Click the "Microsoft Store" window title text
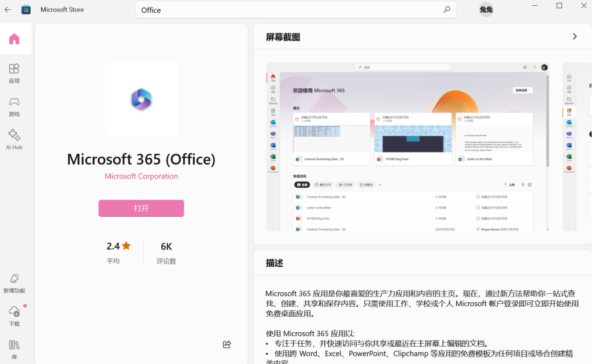Screen dimensions: 592x364 tap(62, 10)
